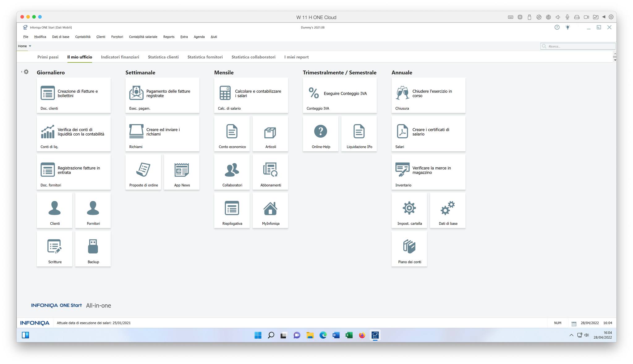Launch the Backup tile
633x364 pixels.
click(93, 249)
